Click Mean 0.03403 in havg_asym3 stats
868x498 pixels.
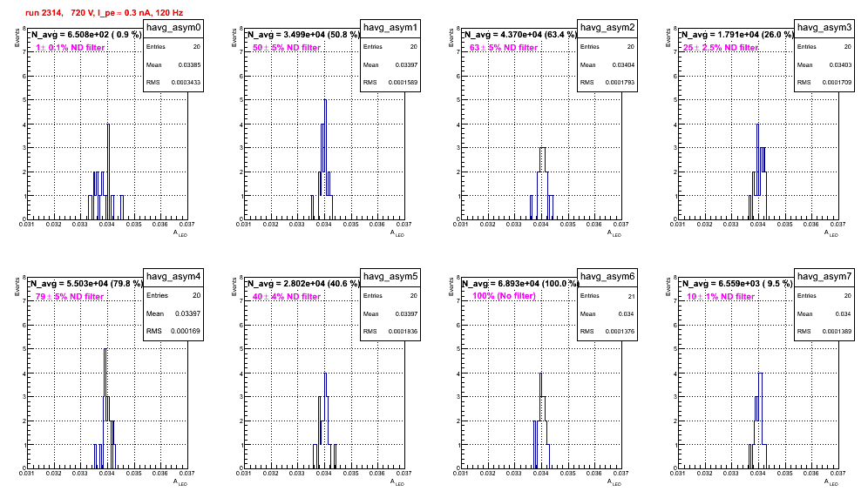click(x=824, y=64)
